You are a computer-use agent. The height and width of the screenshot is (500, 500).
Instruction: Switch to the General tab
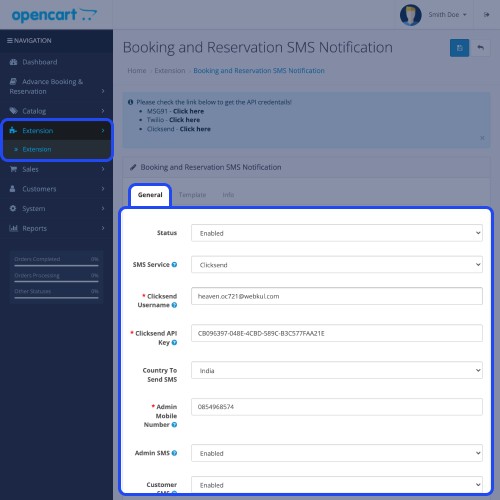(x=150, y=195)
